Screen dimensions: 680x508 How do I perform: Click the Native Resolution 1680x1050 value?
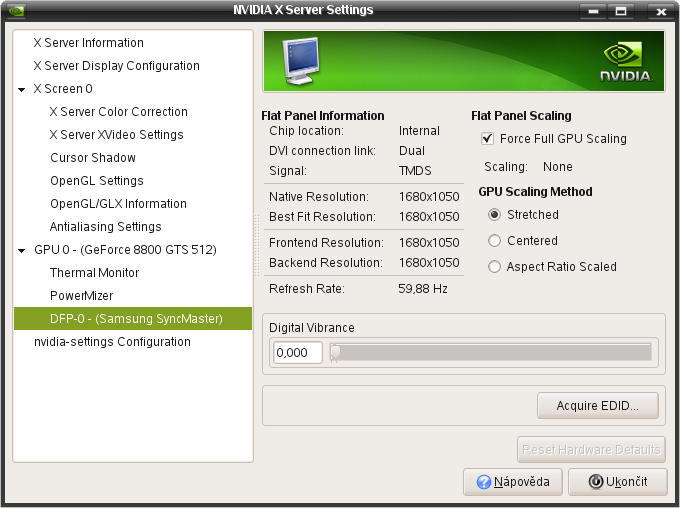429,197
